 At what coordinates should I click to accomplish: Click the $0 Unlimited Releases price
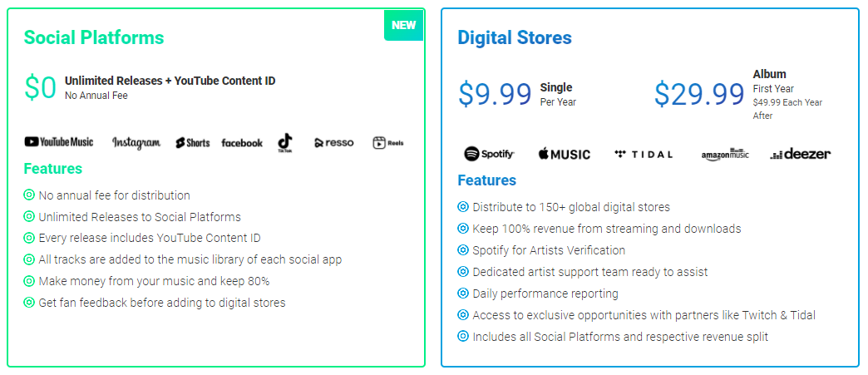(41, 87)
